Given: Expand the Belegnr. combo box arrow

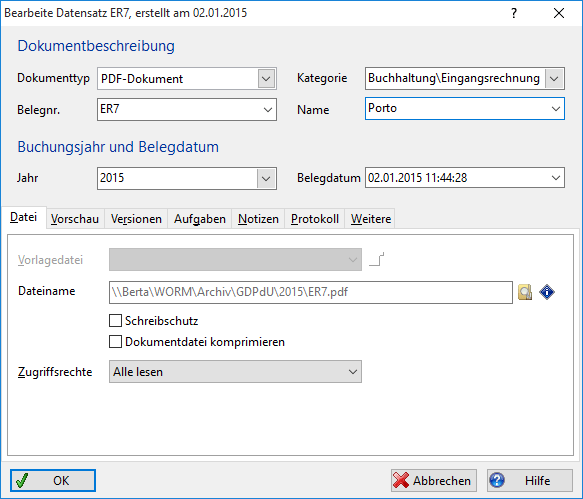Looking at the screenshot, I should click(268, 110).
